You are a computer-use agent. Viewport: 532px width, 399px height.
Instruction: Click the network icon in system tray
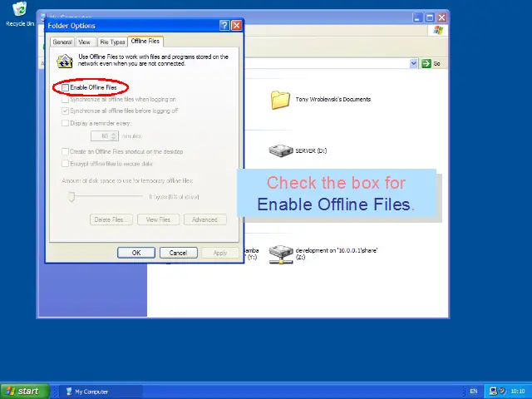pyautogui.click(x=494, y=391)
